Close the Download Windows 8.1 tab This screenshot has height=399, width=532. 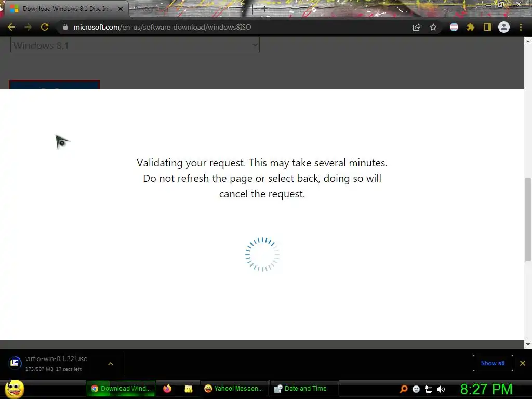[x=121, y=9]
